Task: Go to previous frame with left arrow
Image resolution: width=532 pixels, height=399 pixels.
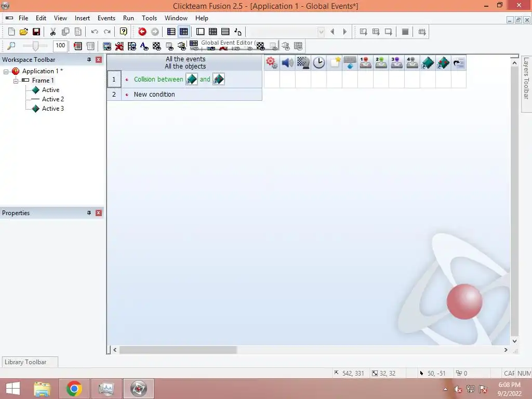Action: (332, 32)
